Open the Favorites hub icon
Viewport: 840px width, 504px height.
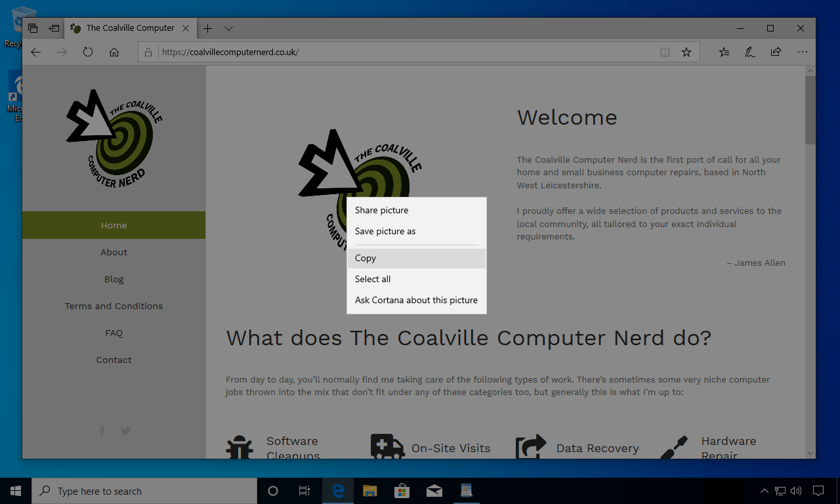724,52
